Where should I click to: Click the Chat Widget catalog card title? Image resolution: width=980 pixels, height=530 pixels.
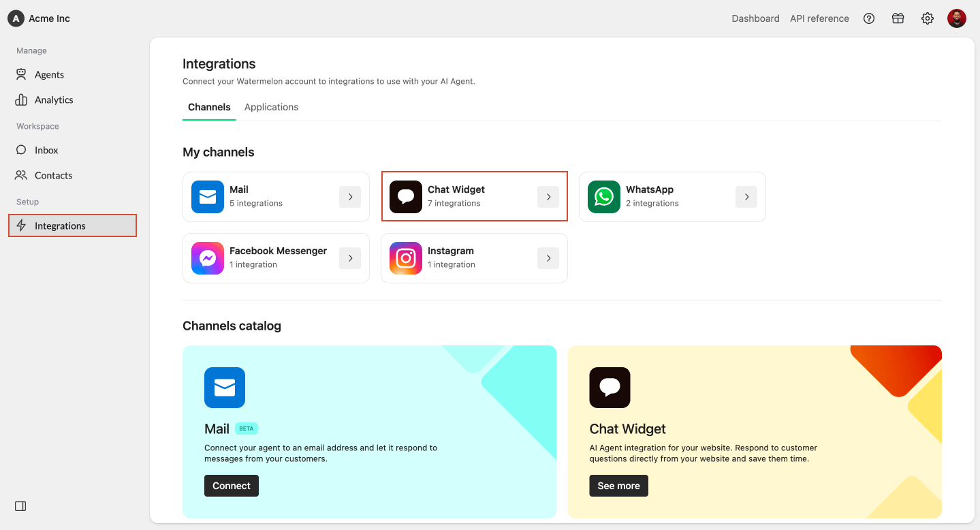click(627, 428)
